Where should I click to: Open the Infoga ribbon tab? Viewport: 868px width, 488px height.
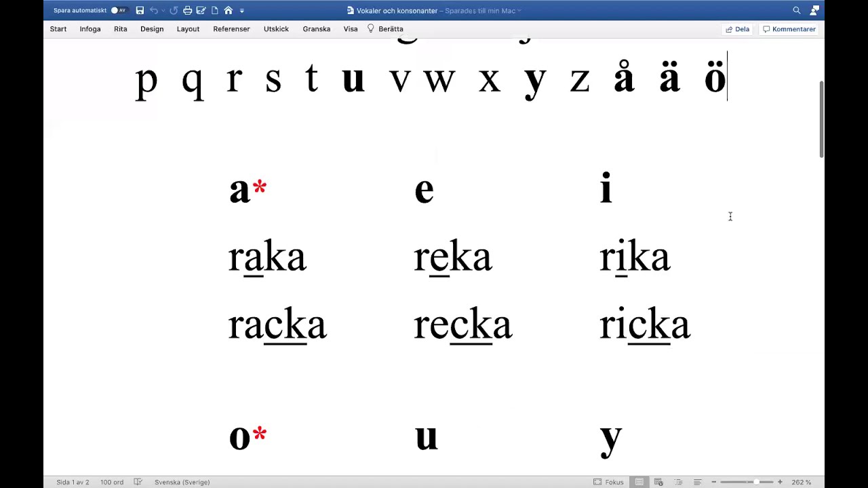[90, 29]
